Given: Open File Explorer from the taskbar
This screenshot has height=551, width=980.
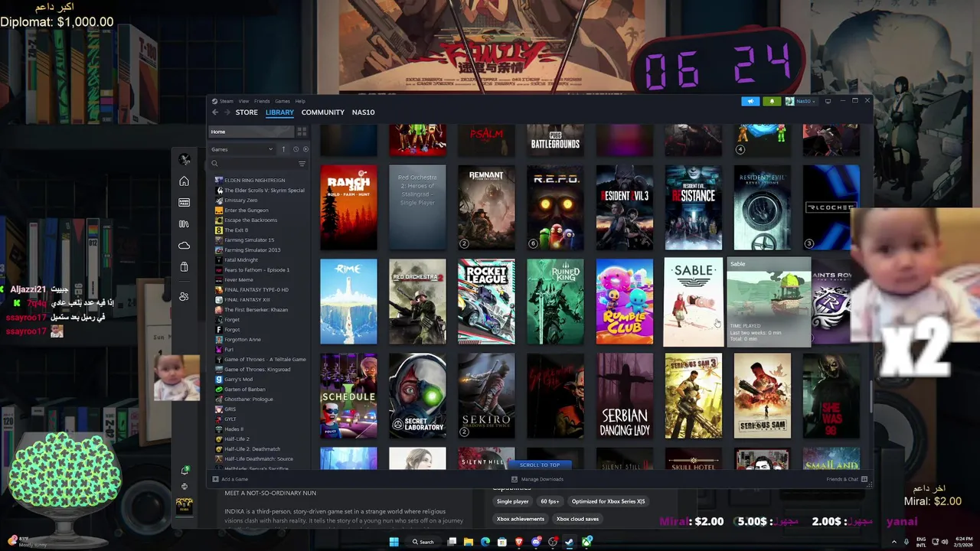Looking at the screenshot, I should 469,542.
